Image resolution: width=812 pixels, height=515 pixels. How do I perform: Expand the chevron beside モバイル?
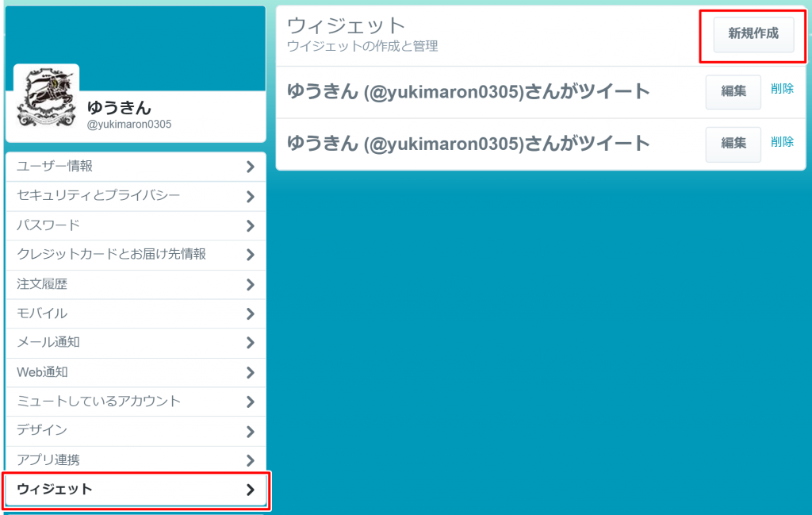point(252,313)
